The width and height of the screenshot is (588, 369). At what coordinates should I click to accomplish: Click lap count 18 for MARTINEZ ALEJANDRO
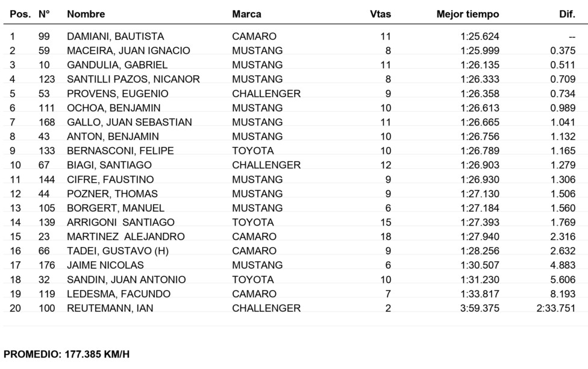point(386,236)
